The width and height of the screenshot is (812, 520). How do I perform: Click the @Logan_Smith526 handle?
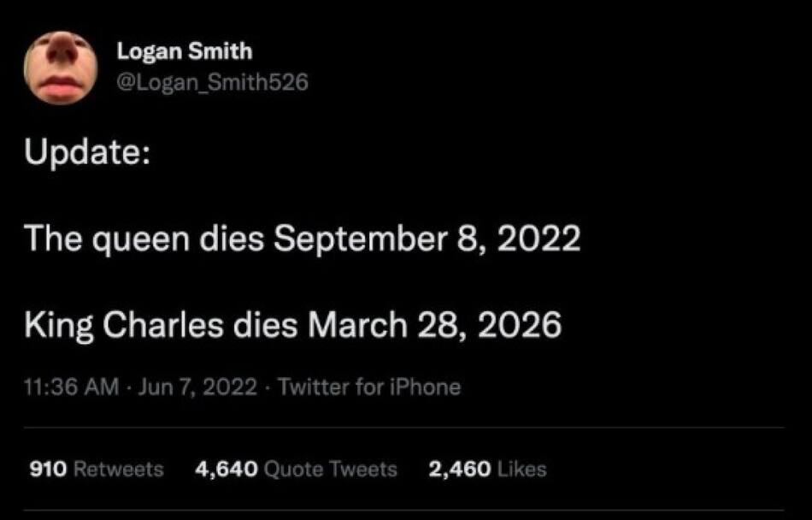(x=211, y=81)
